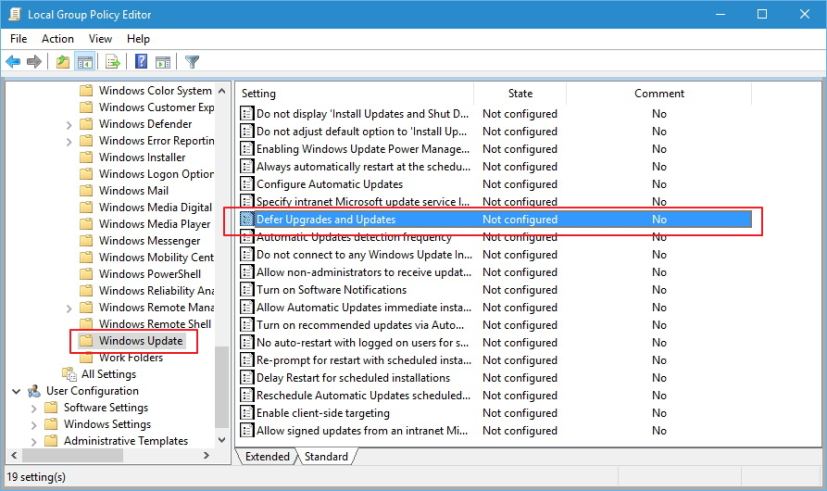Image resolution: width=827 pixels, height=491 pixels.
Task: Click the User Configuration icon
Action: coord(34,391)
